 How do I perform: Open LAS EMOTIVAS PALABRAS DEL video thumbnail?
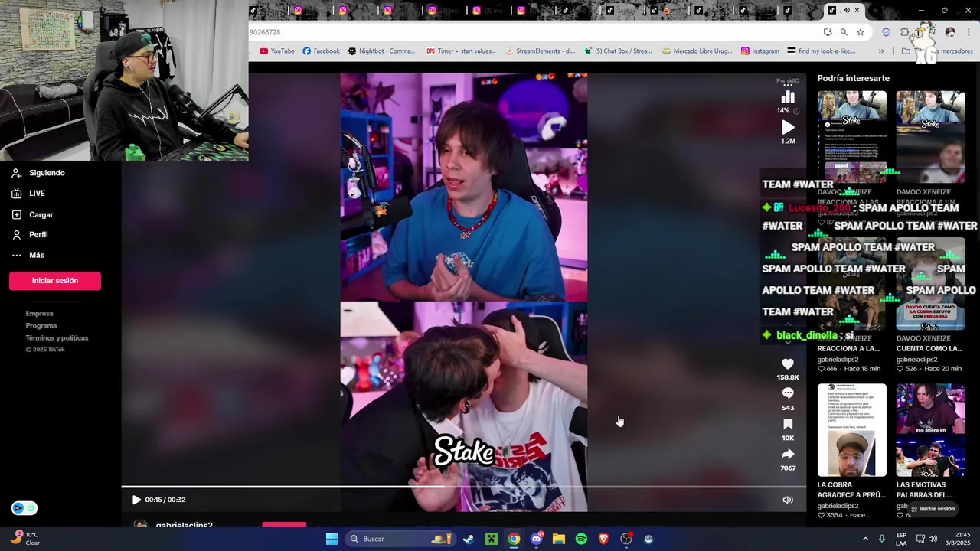[x=930, y=430]
